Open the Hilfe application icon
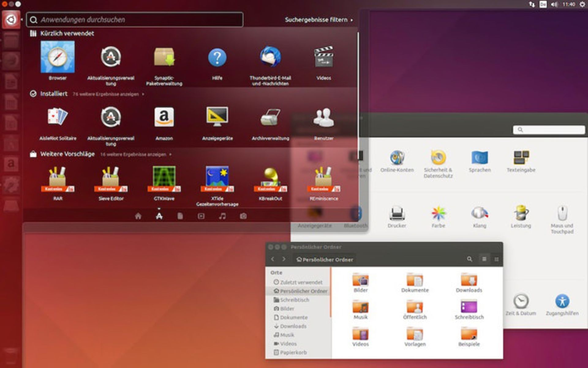 pos(217,57)
